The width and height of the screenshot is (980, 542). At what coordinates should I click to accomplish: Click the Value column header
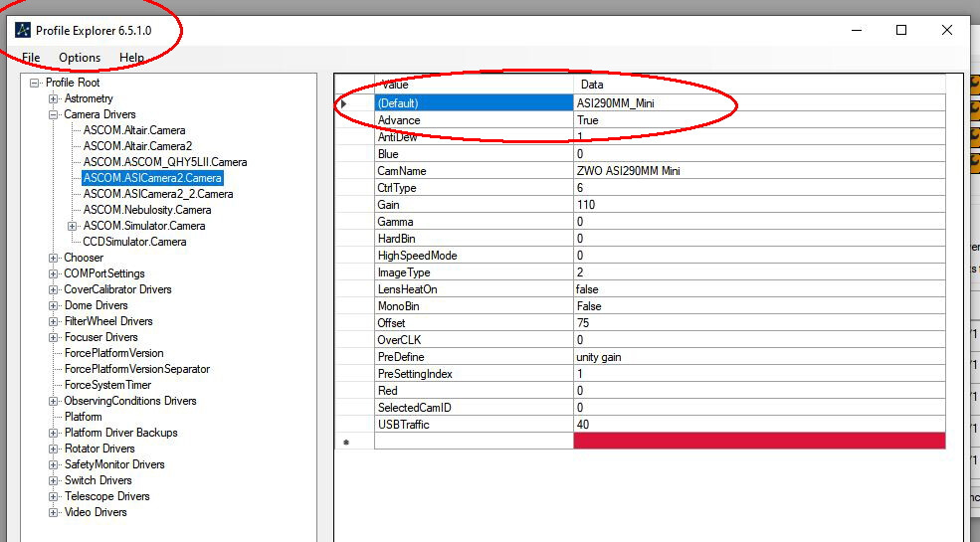[x=474, y=85]
